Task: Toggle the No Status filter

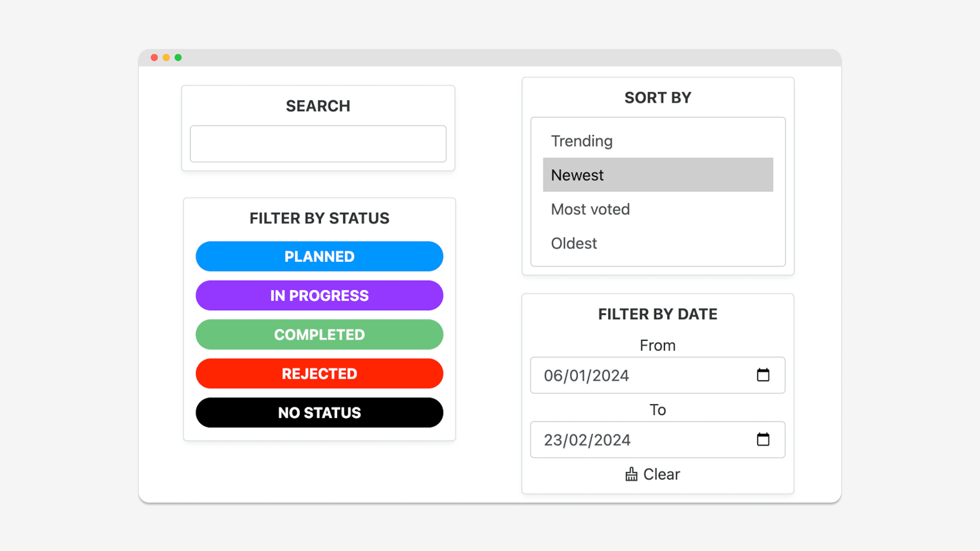Action: point(319,412)
